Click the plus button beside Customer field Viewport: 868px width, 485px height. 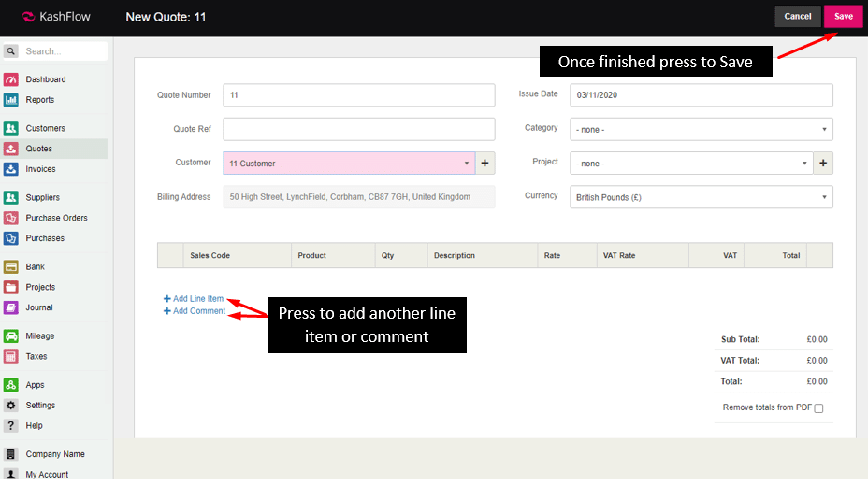[485, 164]
